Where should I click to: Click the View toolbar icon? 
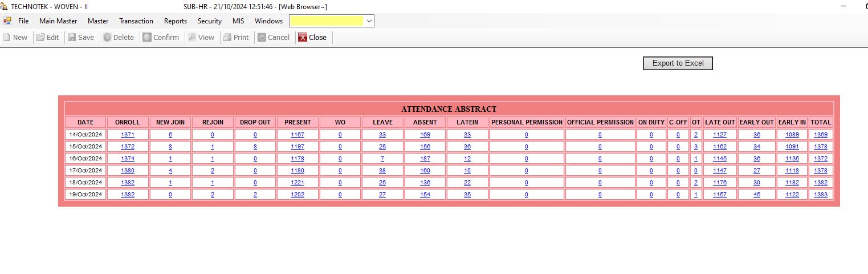[192, 38]
